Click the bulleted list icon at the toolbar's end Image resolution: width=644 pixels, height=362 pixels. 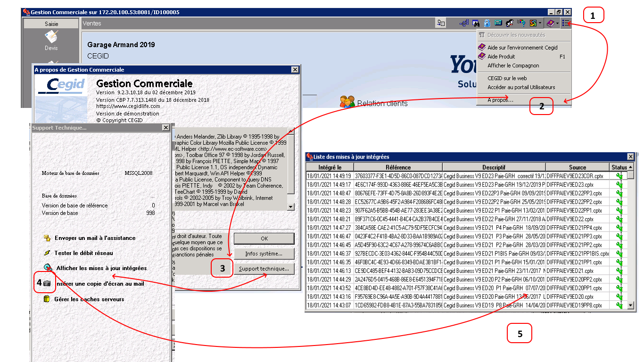point(566,23)
